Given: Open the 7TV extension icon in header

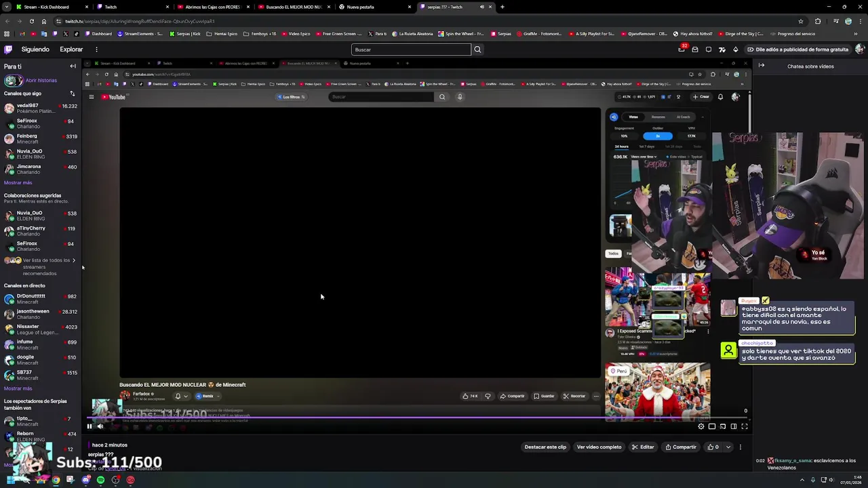Looking at the screenshot, I should pos(722,49).
